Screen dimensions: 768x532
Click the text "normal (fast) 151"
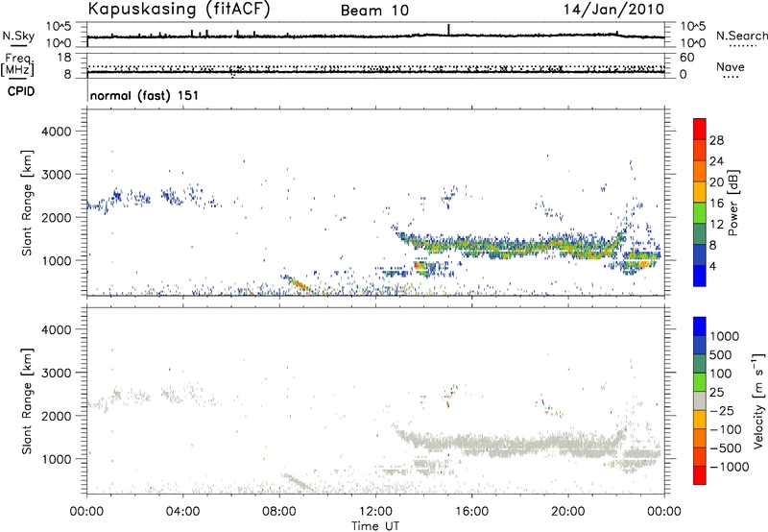145,95
